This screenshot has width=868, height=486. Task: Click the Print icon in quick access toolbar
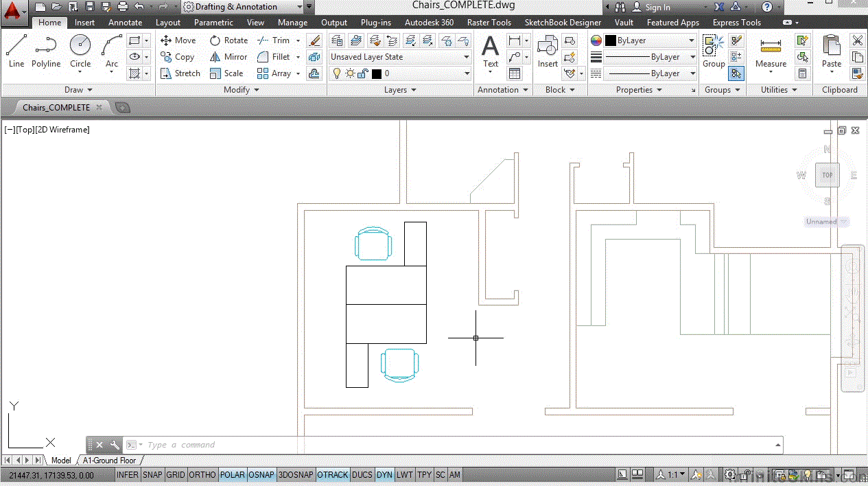(x=122, y=7)
